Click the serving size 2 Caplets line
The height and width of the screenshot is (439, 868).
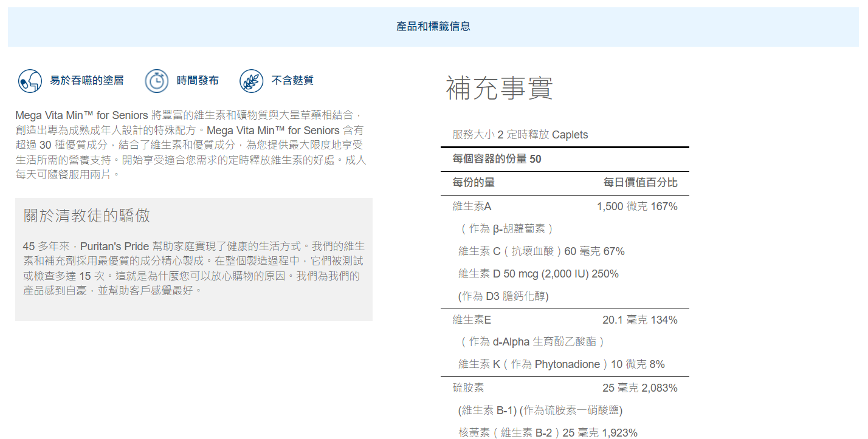click(520, 135)
